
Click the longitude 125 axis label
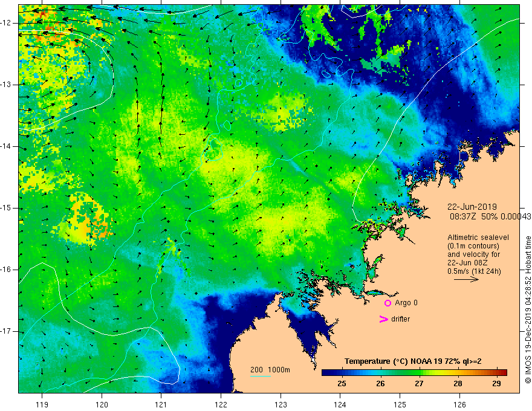tap(400, 404)
